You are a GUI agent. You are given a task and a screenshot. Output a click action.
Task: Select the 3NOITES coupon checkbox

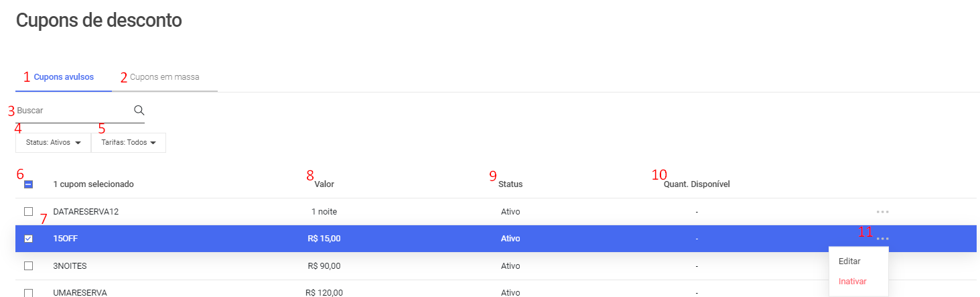[28, 265]
